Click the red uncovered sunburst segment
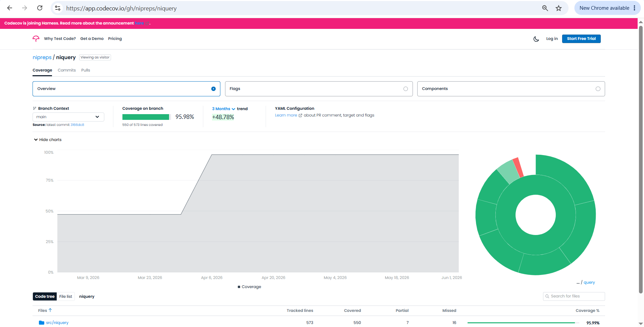Image resolution: width=644 pixels, height=327 pixels. [x=518, y=167]
